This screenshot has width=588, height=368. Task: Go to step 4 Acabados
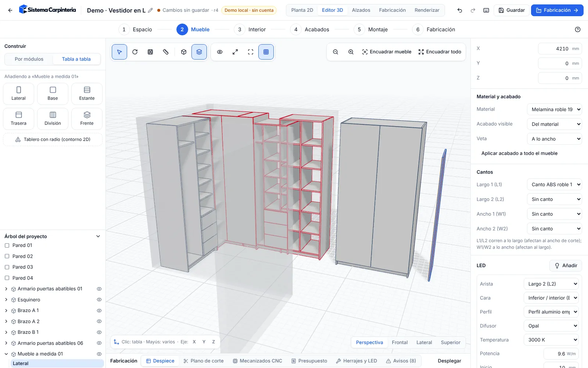309,29
